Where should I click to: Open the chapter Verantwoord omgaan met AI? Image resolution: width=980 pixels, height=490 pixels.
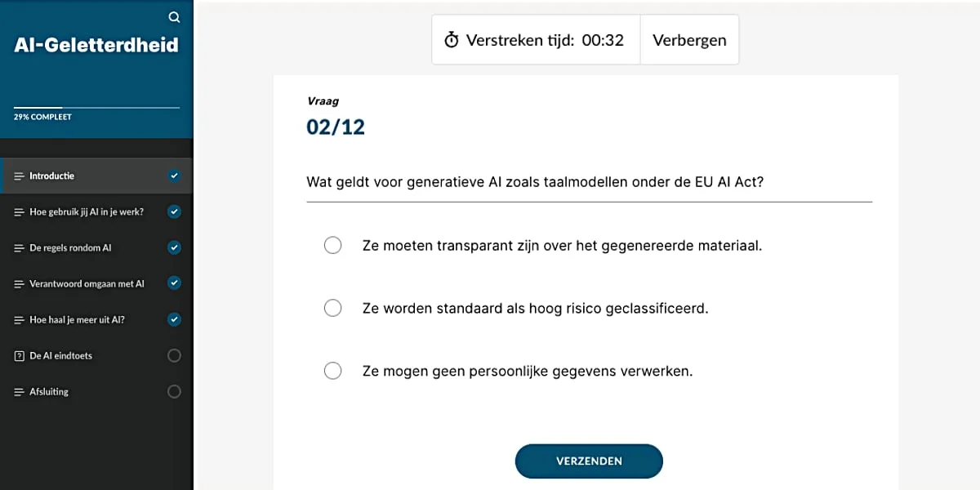(x=85, y=283)
